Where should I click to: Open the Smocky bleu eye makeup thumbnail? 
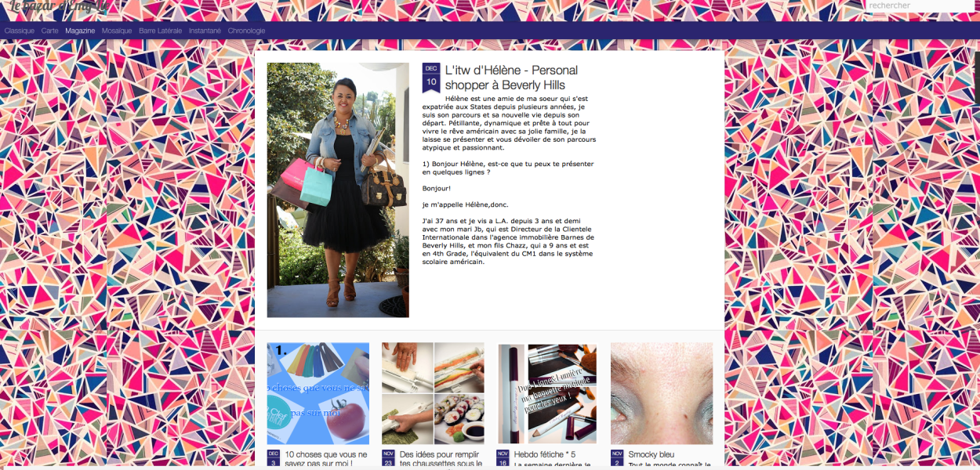tap(662, 393)
